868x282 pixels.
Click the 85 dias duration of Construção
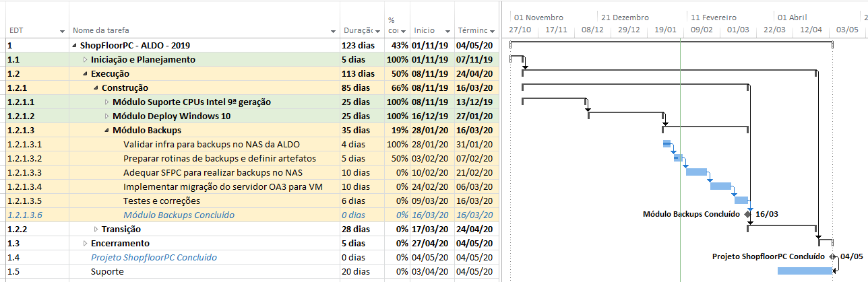357,88
